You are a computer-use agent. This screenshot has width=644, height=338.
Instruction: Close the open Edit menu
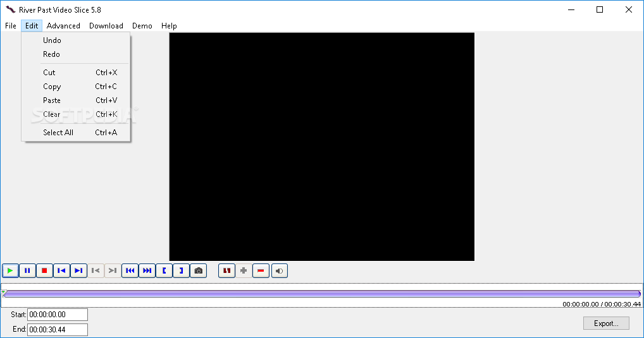(x=32, y=26)
